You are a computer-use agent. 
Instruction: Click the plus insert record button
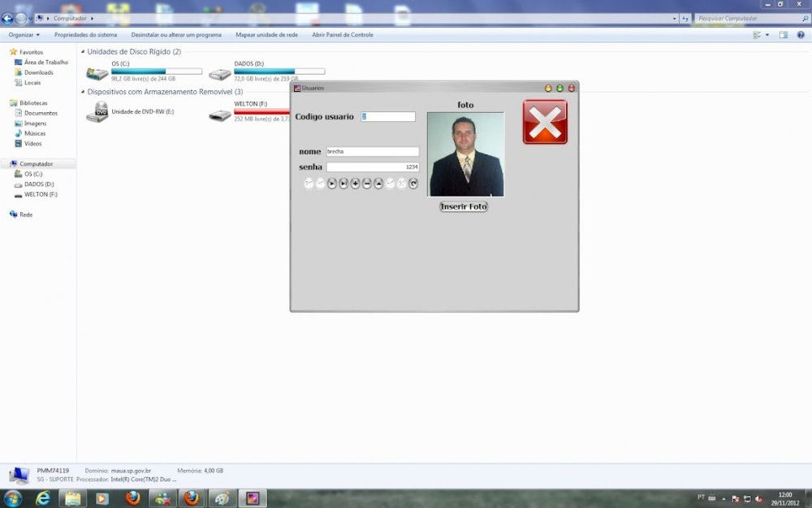[x=355, y=184]
